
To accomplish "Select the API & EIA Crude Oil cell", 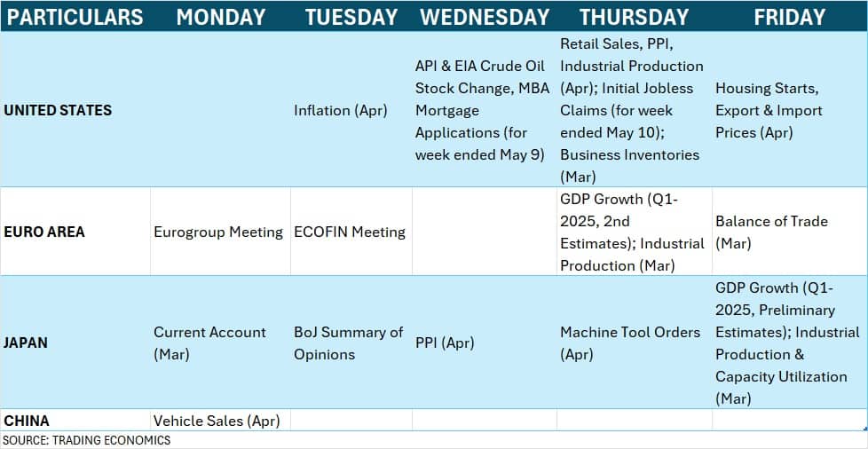I will (485, 110).
